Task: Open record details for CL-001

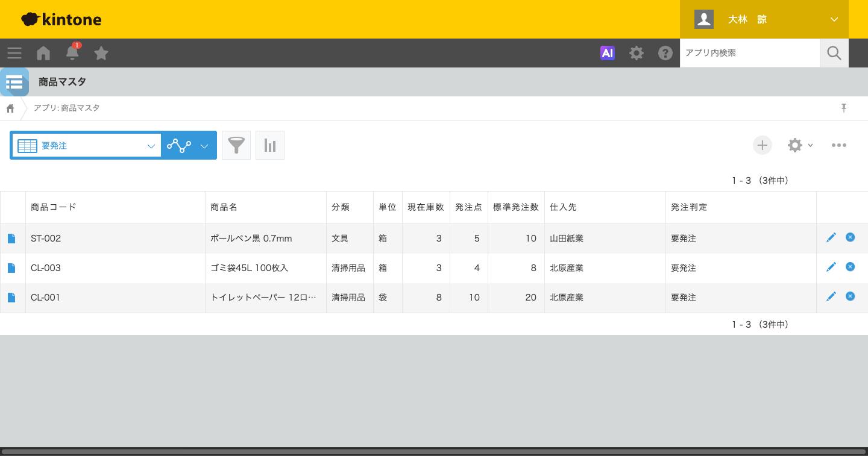Action: pyautogui.click(x=11, y=298)
